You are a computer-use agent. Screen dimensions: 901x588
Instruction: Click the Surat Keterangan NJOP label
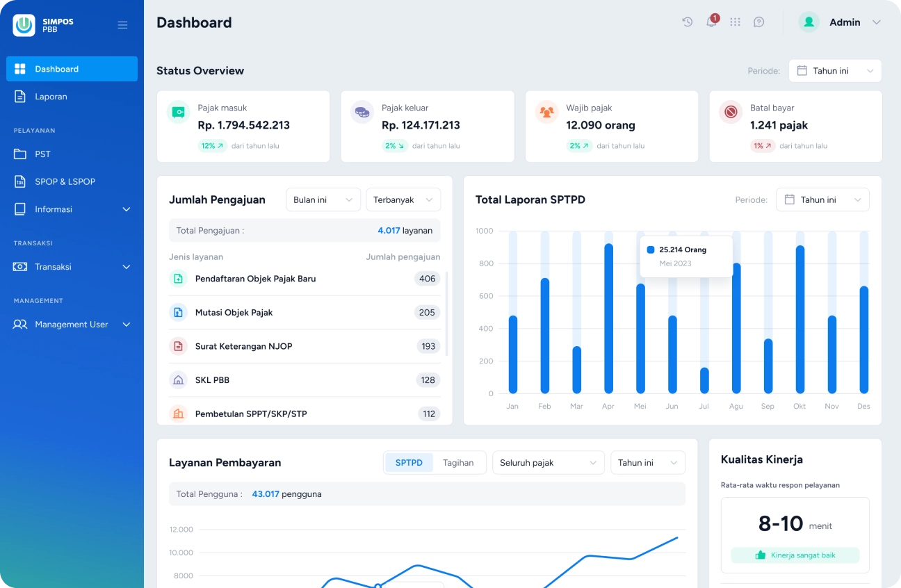pos(243,346)
